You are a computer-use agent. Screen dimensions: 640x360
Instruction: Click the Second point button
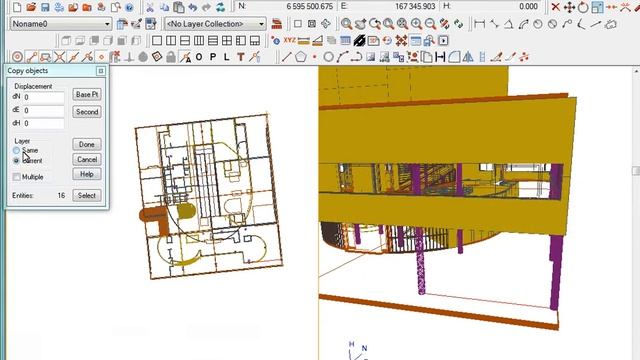(x=87, y=112)
